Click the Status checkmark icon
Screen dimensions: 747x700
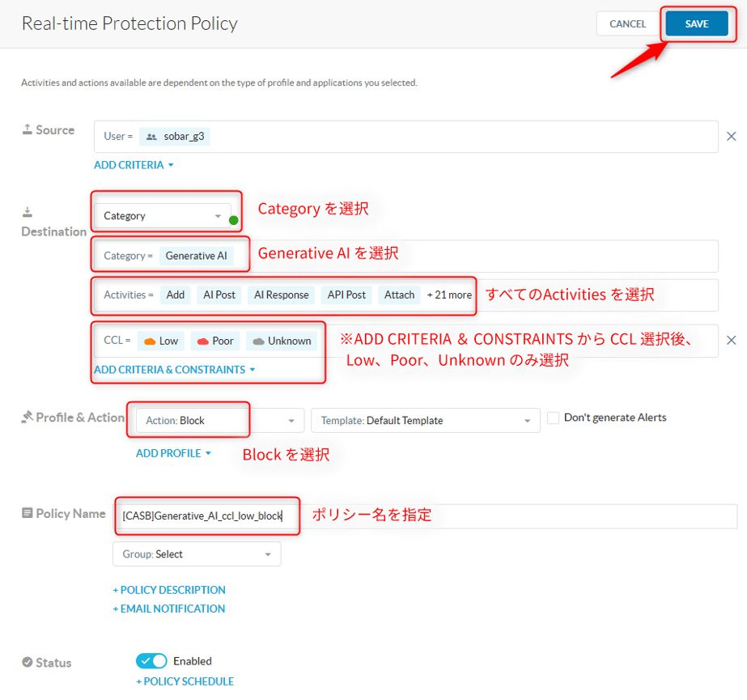(27, 663)
